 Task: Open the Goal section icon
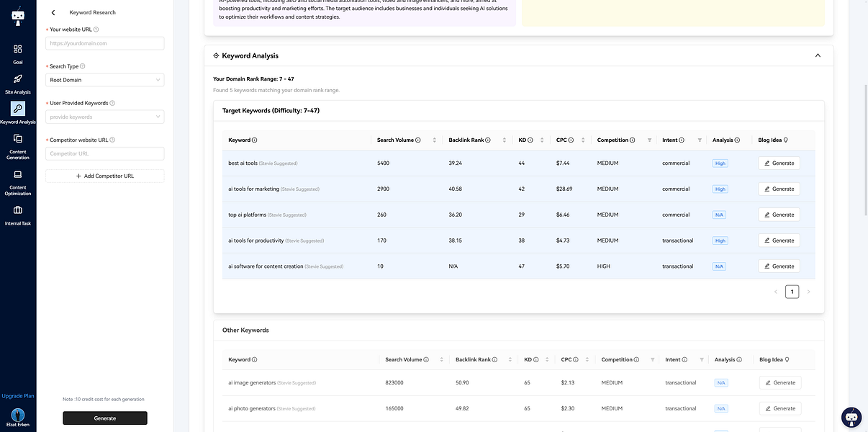tap(18, 49)
